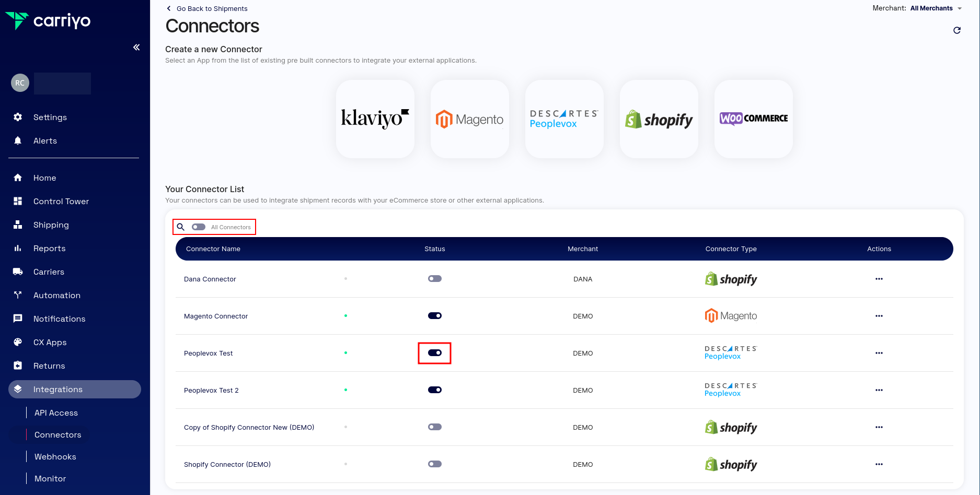
Task: Go to Control Tower menu item
Action: click(x=61, y=201)
